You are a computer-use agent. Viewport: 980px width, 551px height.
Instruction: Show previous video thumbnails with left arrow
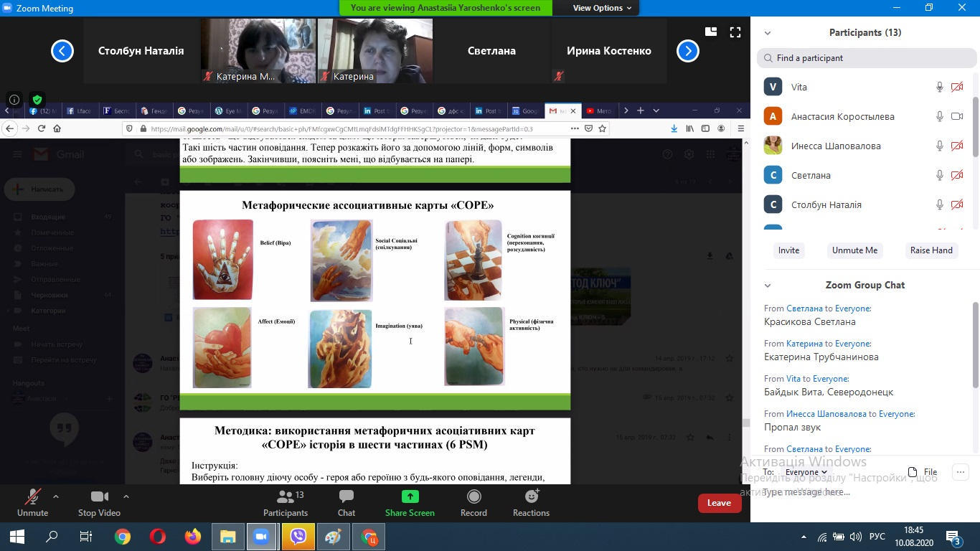click(x=62, y=51)
